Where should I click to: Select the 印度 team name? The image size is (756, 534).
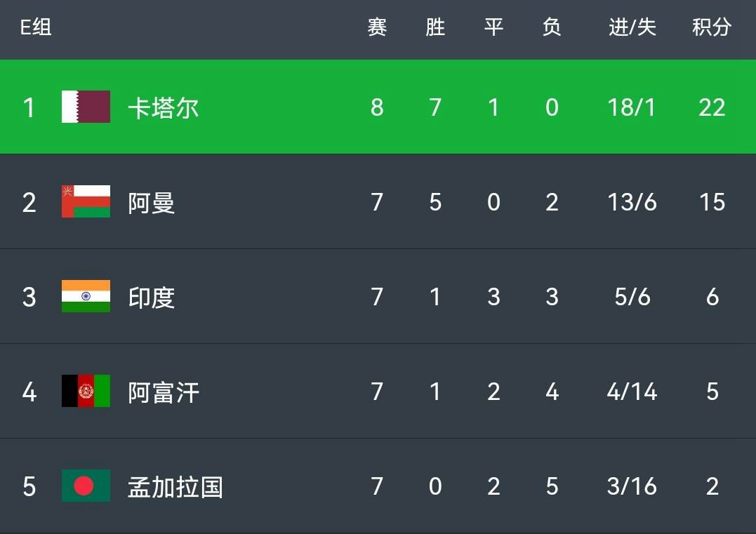pyautogui.click(x=152, y=297)
